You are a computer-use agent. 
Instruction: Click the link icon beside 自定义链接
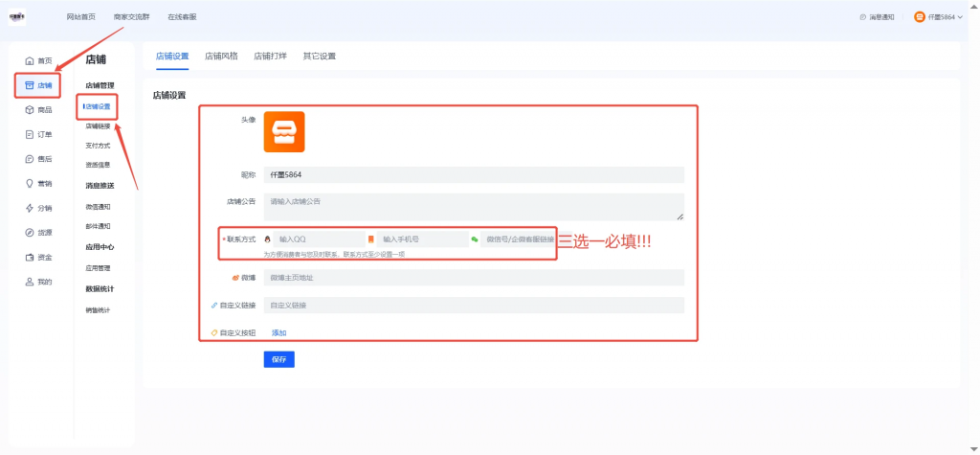[x=214, y=306]
